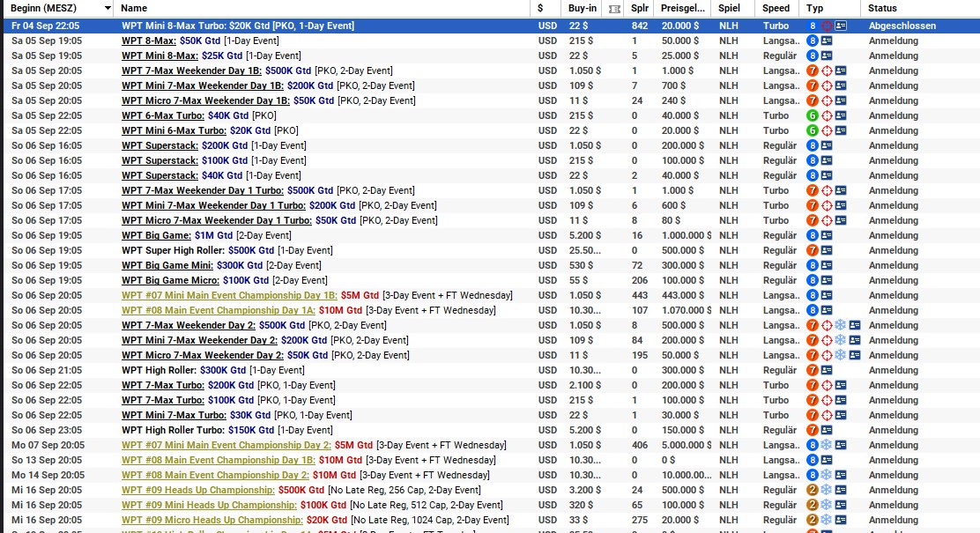Click the 7-max badge in WPT Mini 7-Max Turbo $30K row

[x=813, y=416]
